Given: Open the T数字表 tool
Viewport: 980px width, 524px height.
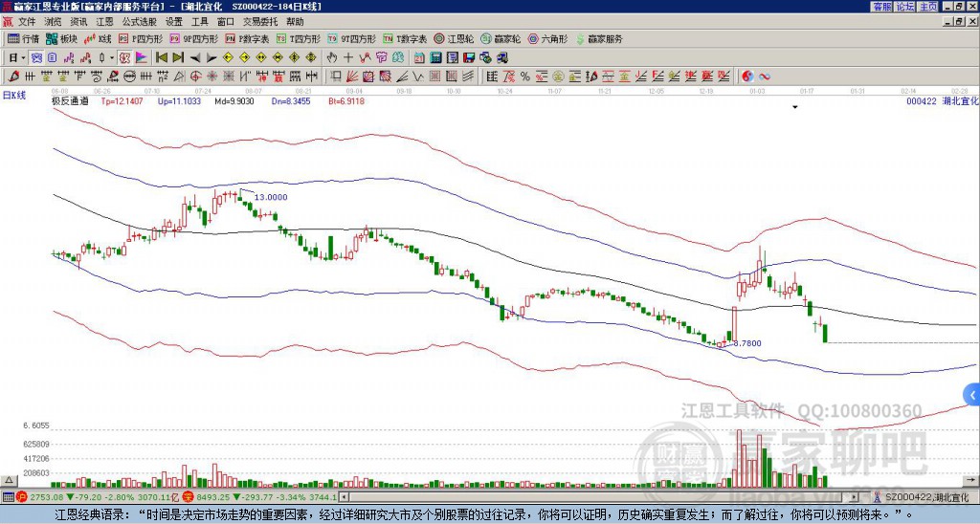Looking at the screenshot, I should (405, 38).
